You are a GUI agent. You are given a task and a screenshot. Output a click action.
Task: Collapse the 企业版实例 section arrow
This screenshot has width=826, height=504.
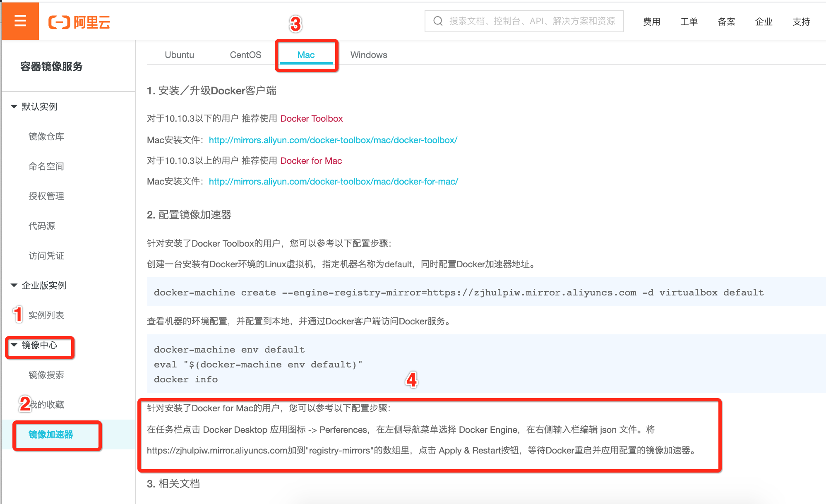14,286
